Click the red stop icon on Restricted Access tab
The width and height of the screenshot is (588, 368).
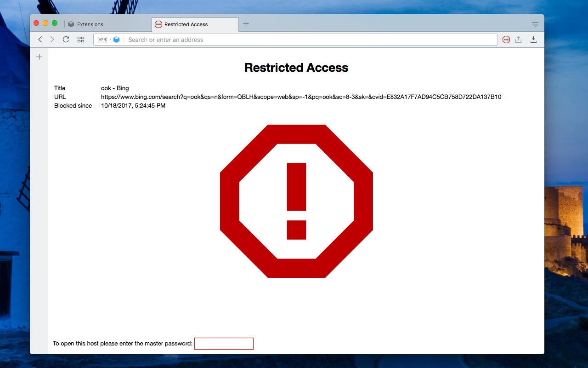click(x=158, y=24)
